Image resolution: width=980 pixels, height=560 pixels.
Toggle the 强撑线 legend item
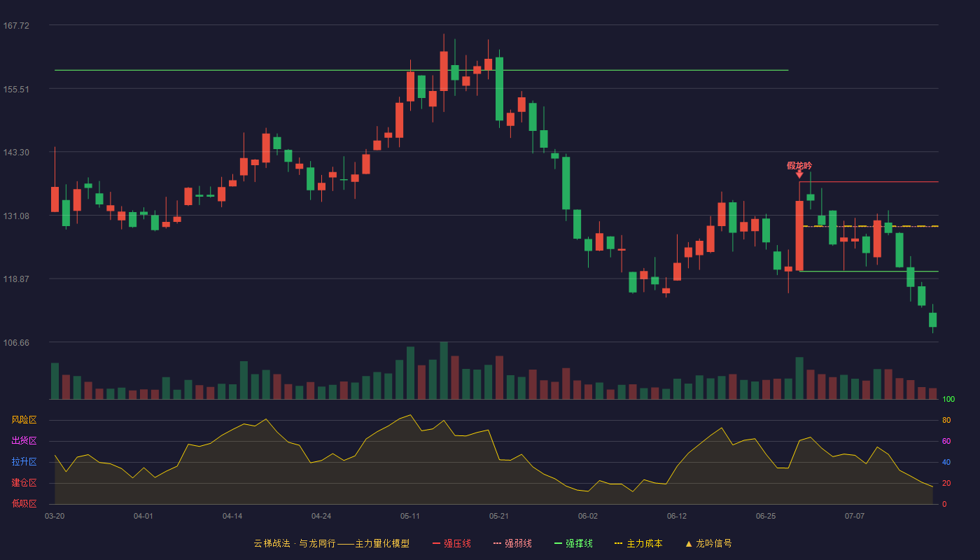pos(573,543)
